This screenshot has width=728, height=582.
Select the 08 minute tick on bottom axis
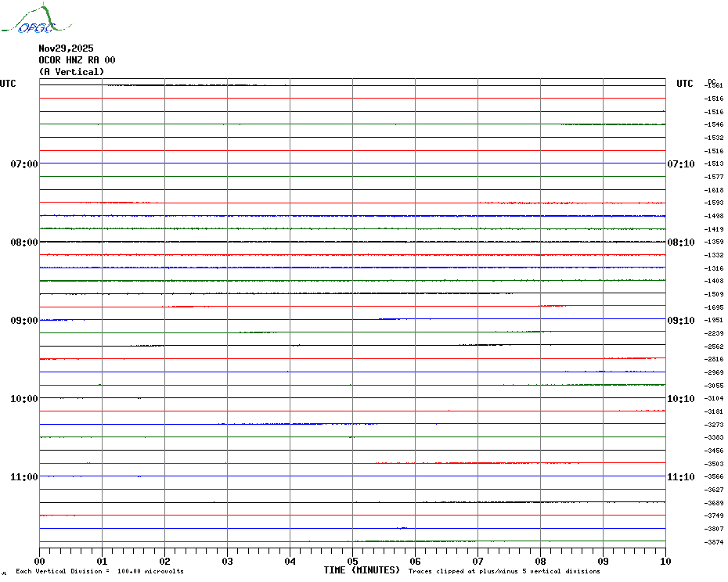(x=540, y=561)
